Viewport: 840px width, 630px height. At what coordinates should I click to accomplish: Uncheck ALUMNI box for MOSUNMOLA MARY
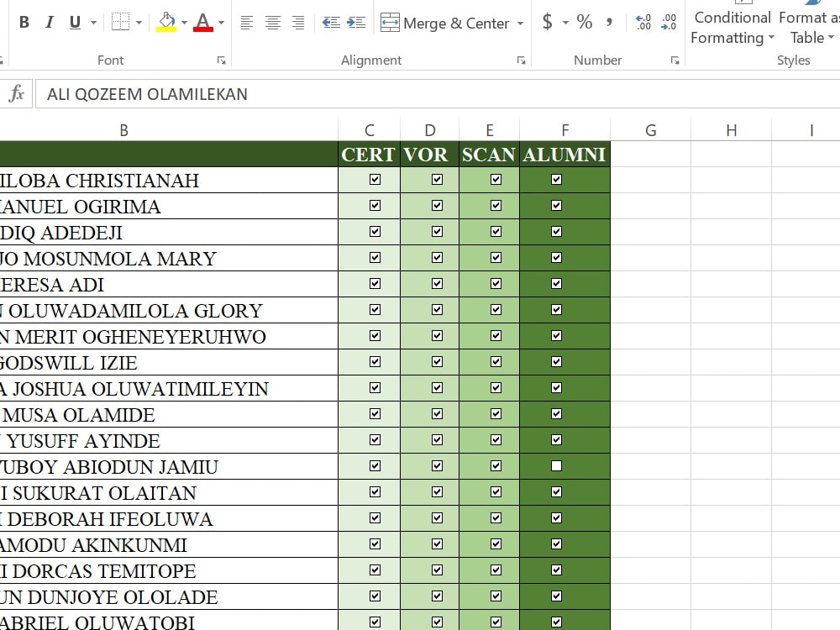[557, 258]
